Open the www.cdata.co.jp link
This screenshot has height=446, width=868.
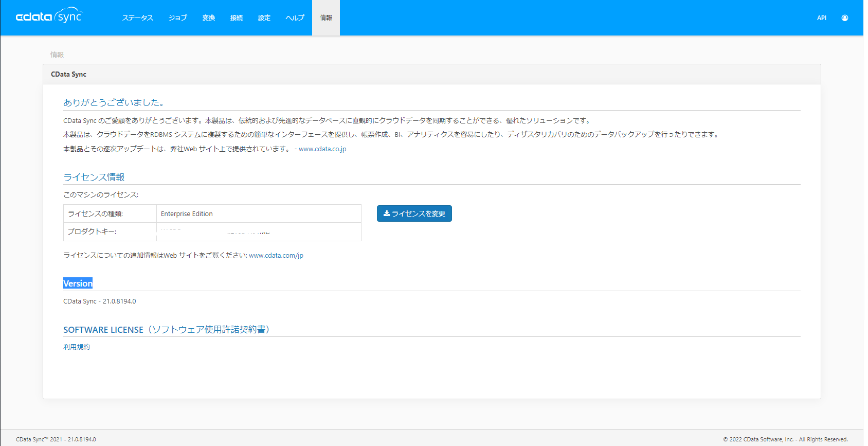[x=322, y=149]
